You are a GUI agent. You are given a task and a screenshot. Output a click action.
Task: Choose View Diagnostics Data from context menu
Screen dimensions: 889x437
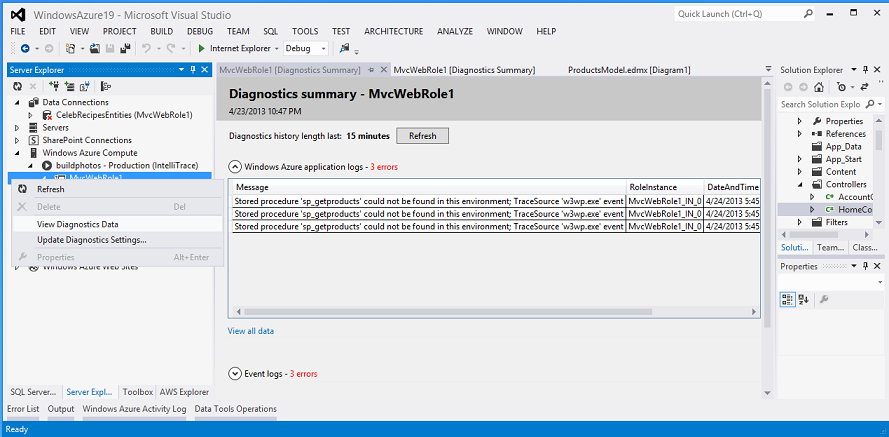[117, 224]
